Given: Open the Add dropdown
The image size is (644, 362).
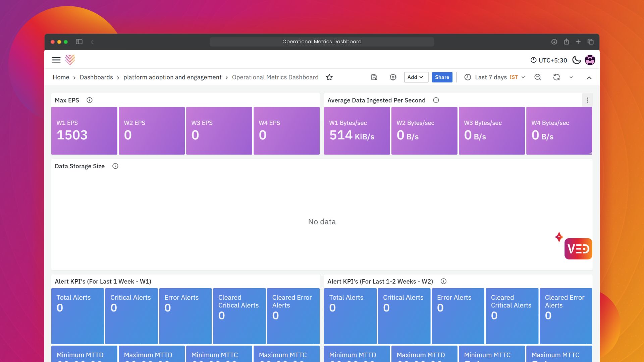Looking at the screenshot, I should [x=416, y=77].
